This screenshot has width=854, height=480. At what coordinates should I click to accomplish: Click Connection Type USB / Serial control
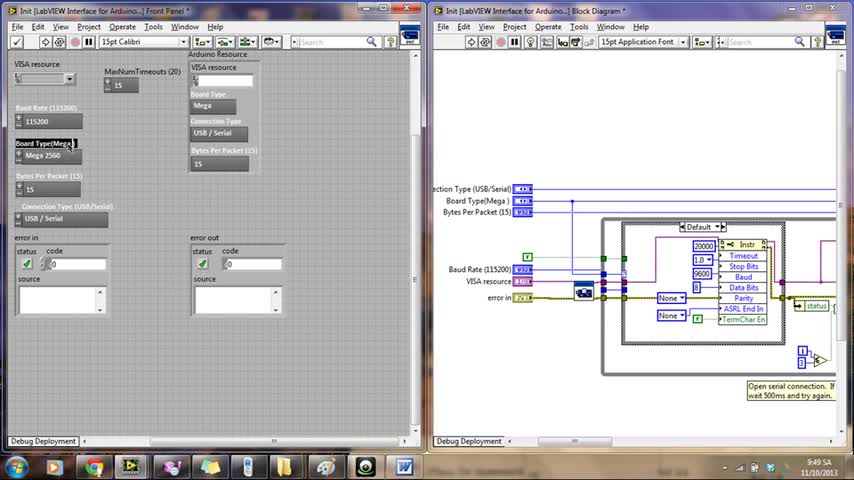[x=64, y=219]
